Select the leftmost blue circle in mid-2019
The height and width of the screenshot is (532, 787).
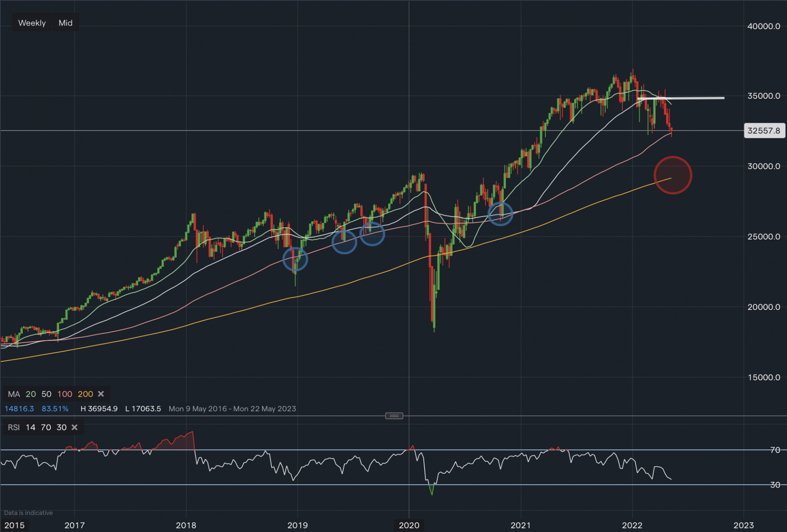[344, 242]
